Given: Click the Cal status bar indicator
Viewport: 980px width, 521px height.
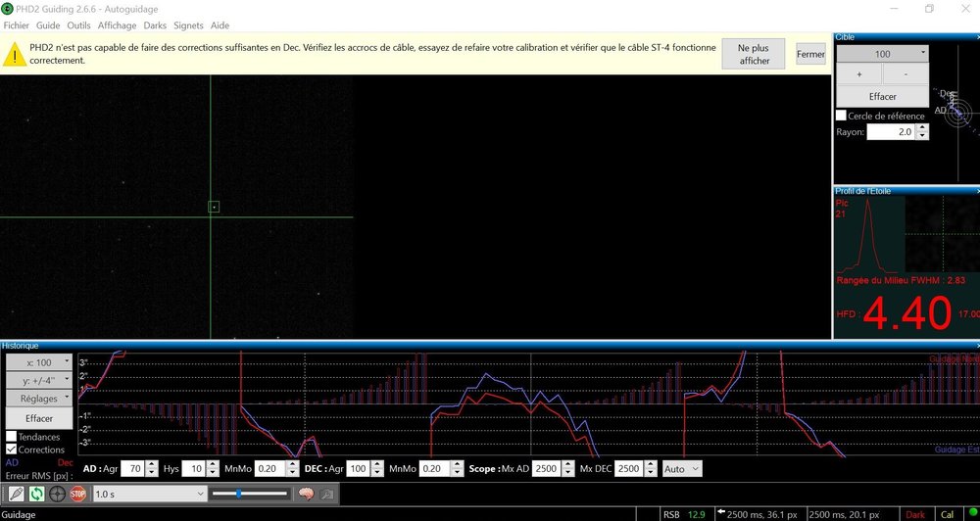Looking at the screenshot, I should 947,515.
